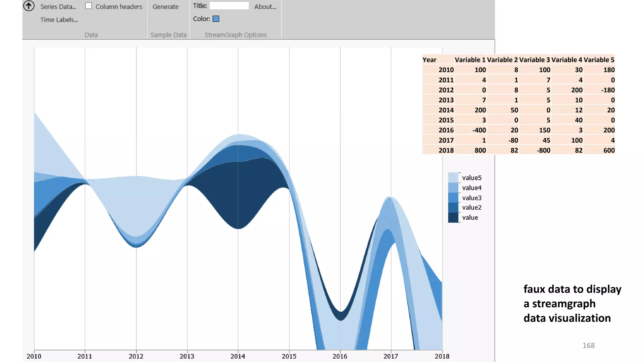Open Time Labels settings
This screenshot has width=644, height=362.
coord(59,20)
